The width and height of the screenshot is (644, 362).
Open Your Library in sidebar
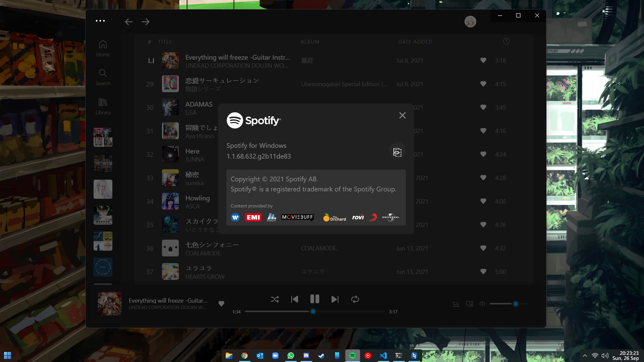pyautogui.click(x=103, y=106)
